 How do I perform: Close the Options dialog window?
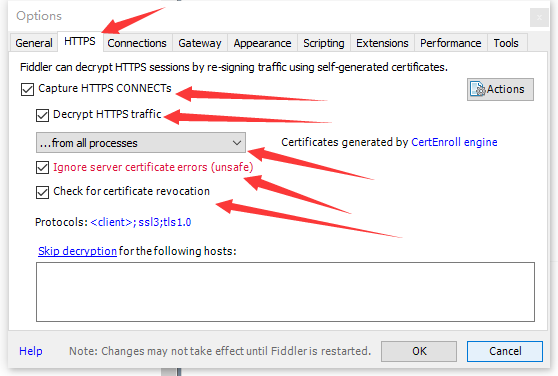(x=539, y=17)
